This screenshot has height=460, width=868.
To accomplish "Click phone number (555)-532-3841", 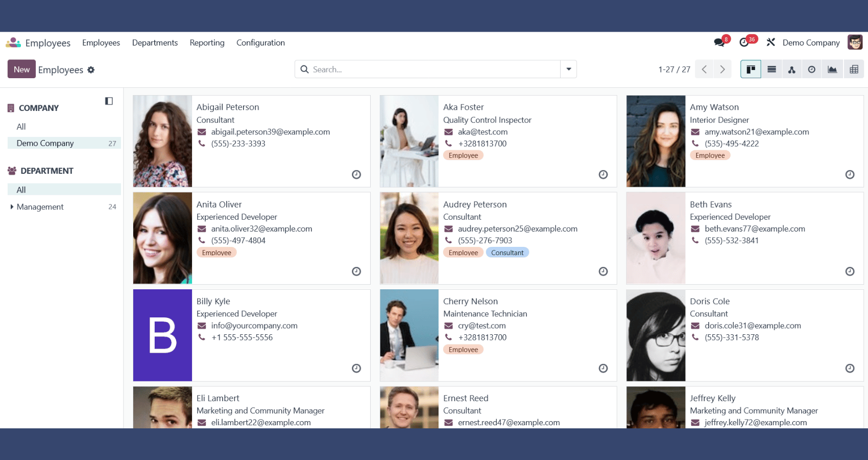I will pos(732,241).
